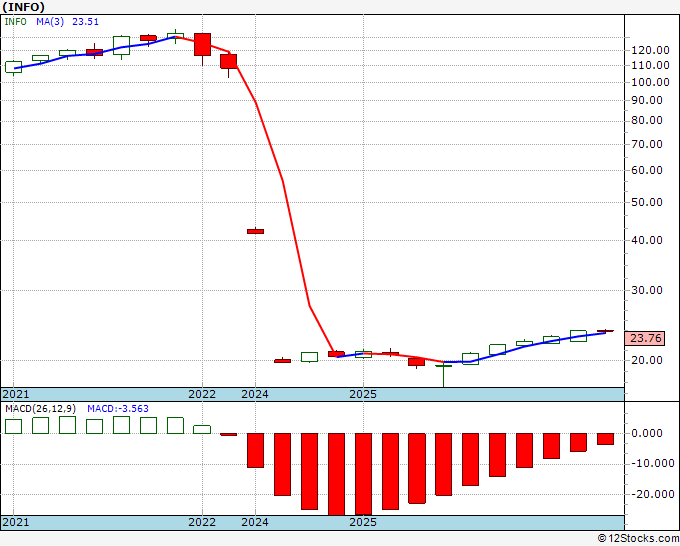
Task: Click the 20.00 price axis label
Action: (x=647, y=360)
